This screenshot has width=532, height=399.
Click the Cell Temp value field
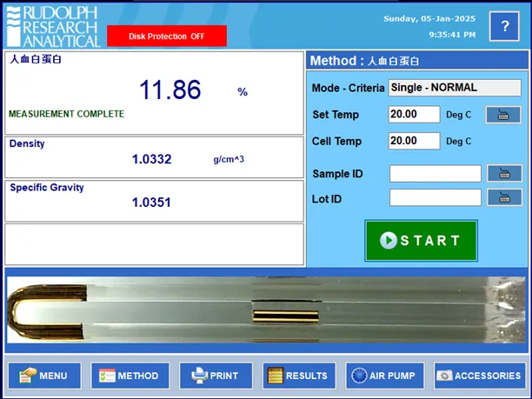pyautogui.click(x=414, y=141)
